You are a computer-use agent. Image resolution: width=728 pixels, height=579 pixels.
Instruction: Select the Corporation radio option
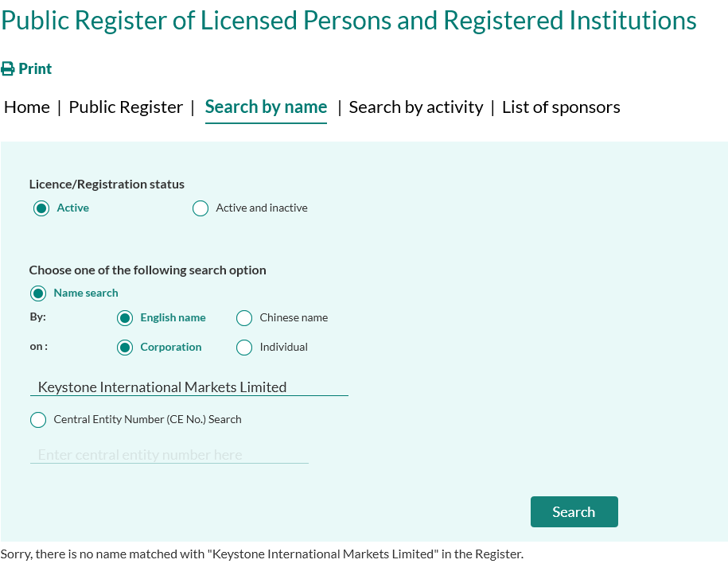point(125,348)
